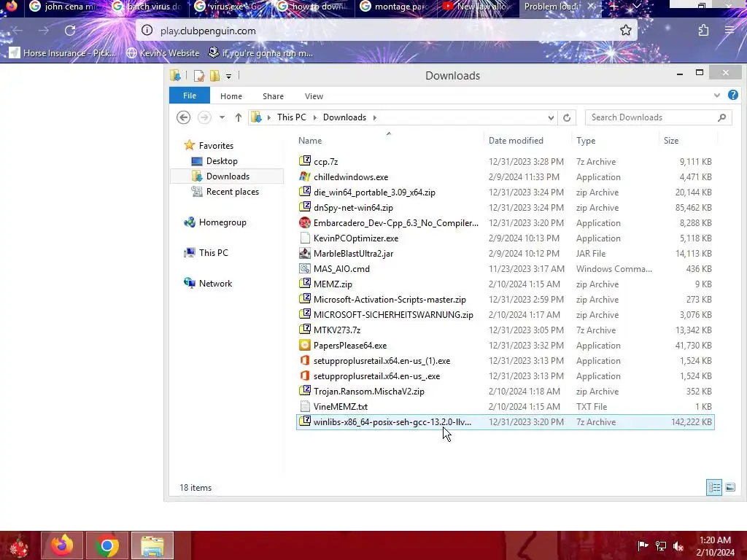Select the PapersPlease64.exe file icon
747x560 pixels.
point(305,345)
